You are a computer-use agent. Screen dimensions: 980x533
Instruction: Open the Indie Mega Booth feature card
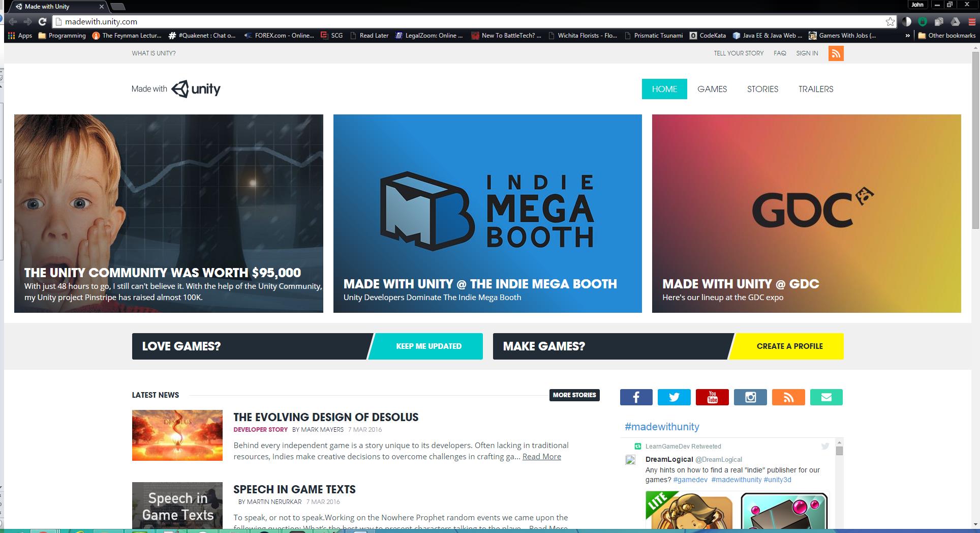487,214
